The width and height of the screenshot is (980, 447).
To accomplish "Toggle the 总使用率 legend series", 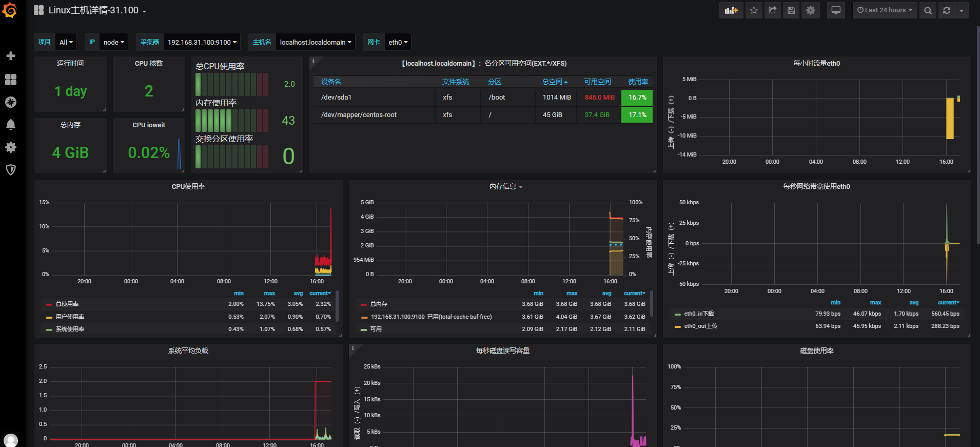I will pyautogui.click(x=67, y=304).
